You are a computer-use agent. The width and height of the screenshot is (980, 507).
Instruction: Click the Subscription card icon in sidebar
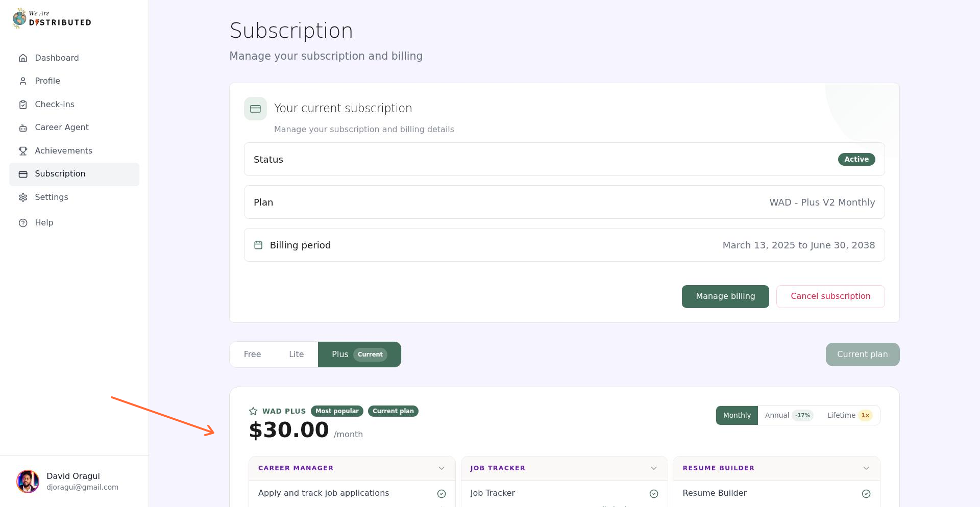tap(23, 174)
